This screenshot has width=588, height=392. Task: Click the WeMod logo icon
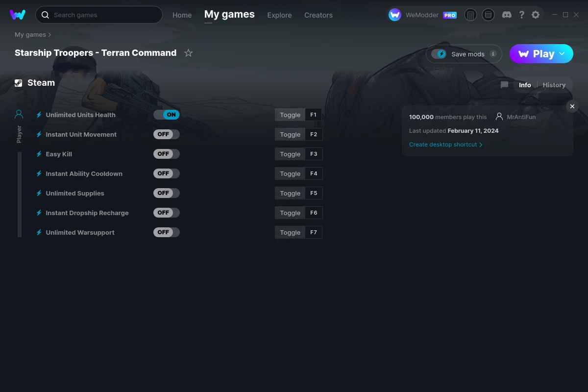pos(18,15)
